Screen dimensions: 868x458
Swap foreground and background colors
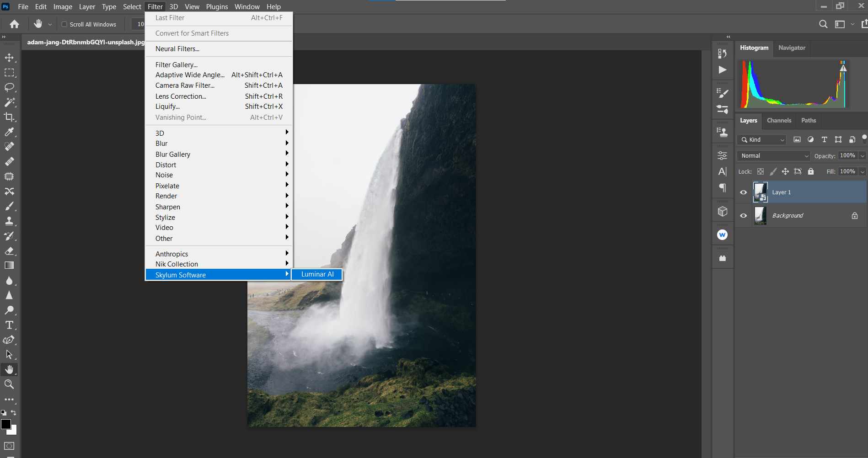tap(14, 413)
